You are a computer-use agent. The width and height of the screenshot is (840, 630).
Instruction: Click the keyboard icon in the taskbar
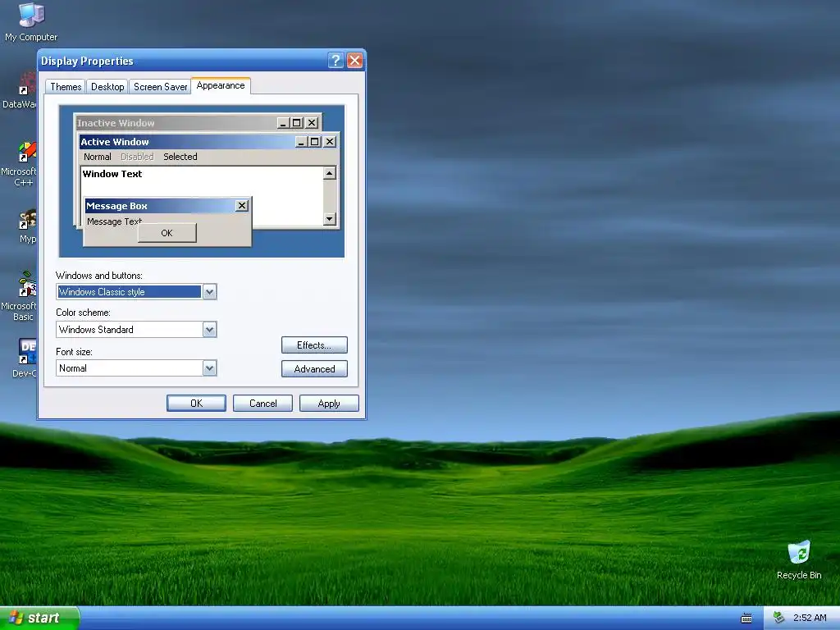(746, 619)
